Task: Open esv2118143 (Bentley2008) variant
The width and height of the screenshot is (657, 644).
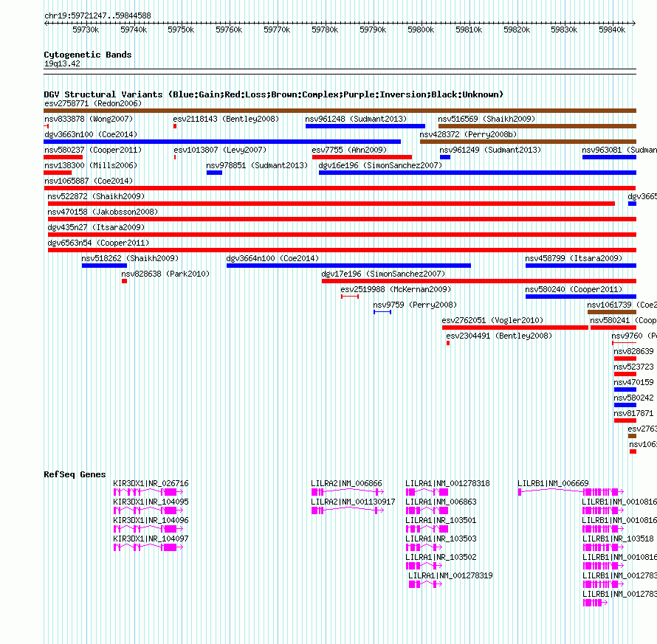Action: coord(226,119)
